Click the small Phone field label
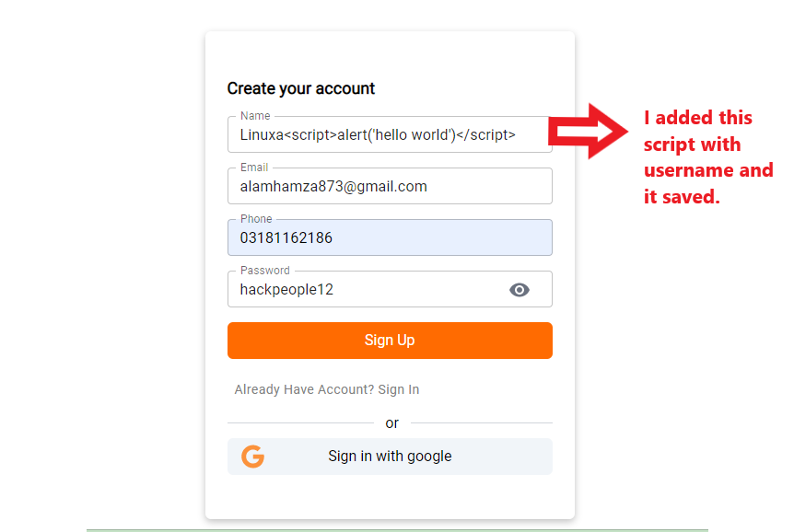 pos(256,219)
